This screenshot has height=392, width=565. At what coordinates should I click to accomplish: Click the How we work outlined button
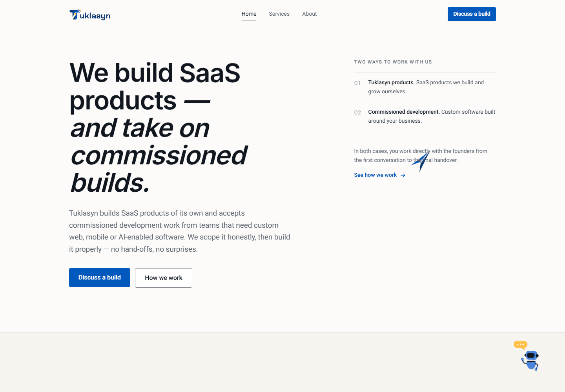click(164, 278)
